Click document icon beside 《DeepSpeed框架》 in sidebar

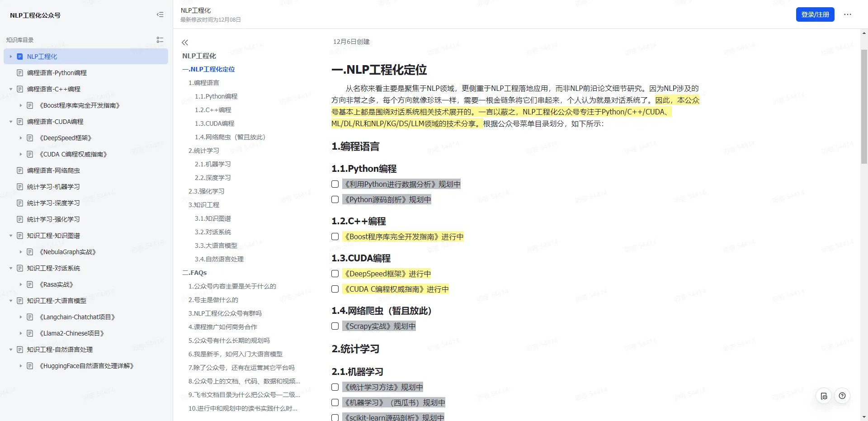point(30,138)
